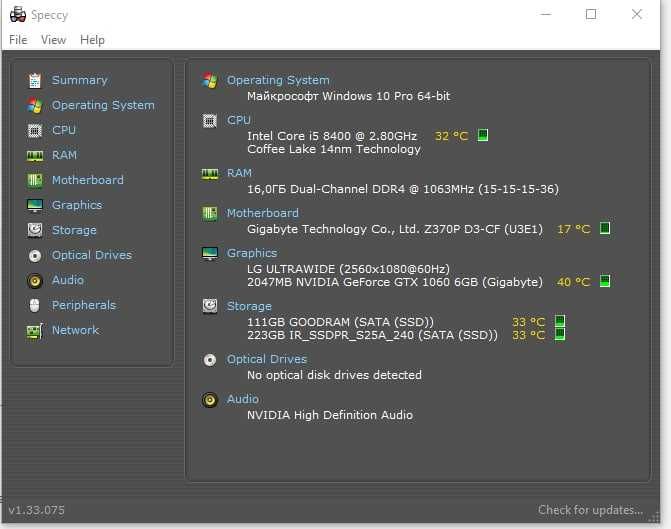Click the Audio speaker icon in sidebar

[35, 281]
